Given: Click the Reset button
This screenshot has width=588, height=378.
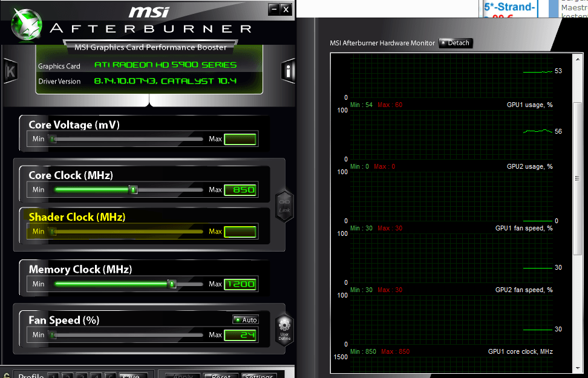Looking at the screenshot, I should (221, 376).
